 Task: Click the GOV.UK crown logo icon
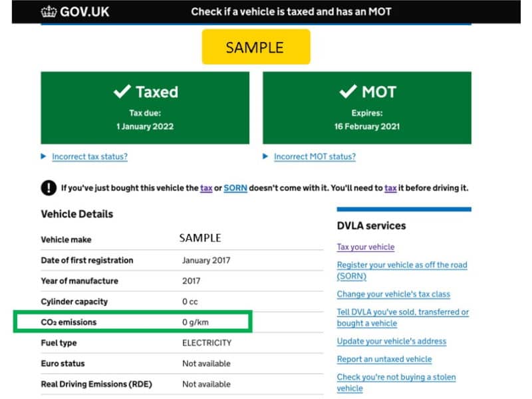pyautogui.click(x=49, y=12)
